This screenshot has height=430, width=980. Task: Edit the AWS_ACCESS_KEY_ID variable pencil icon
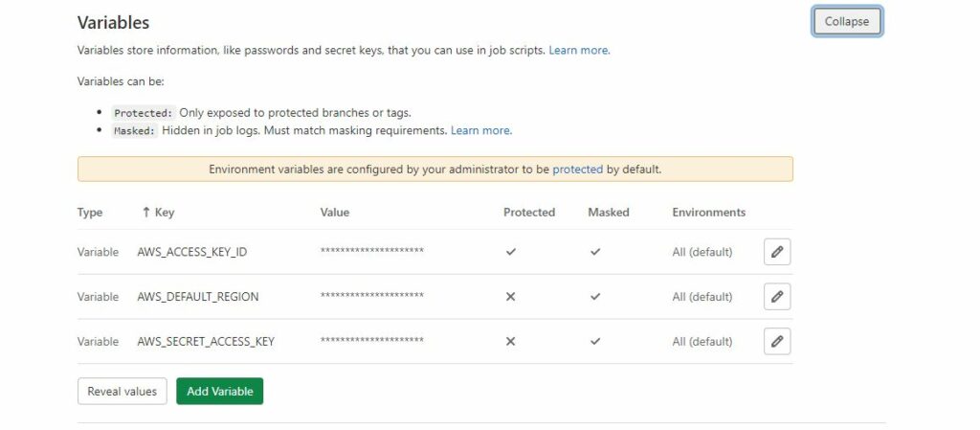tap(777, 252)
